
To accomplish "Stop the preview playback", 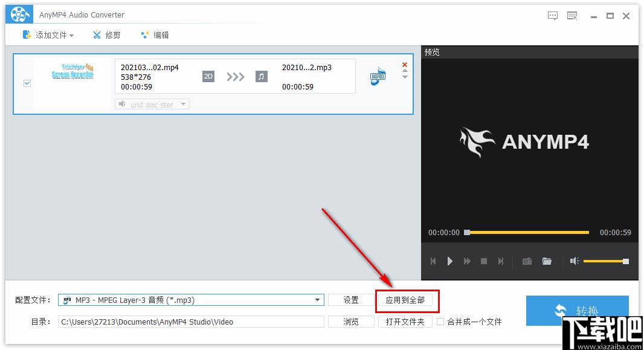I will pyautogui.click(x=484, y=261).
